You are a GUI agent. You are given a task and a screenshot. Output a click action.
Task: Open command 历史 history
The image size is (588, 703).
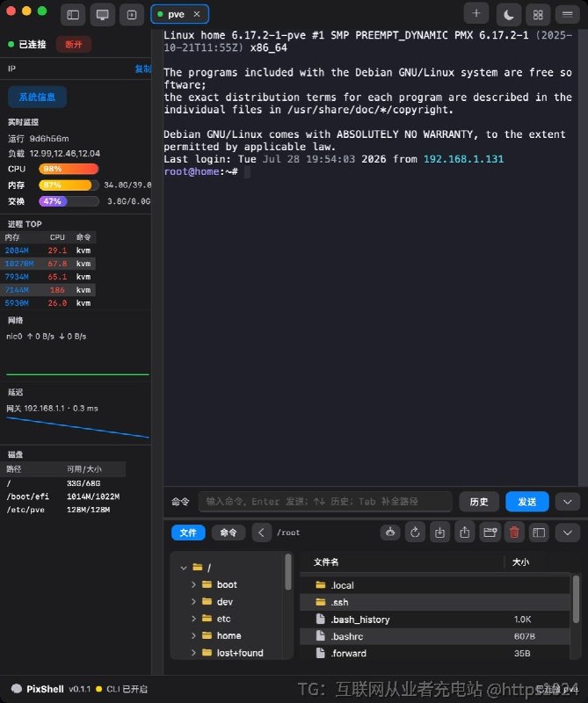coord(479,502)
